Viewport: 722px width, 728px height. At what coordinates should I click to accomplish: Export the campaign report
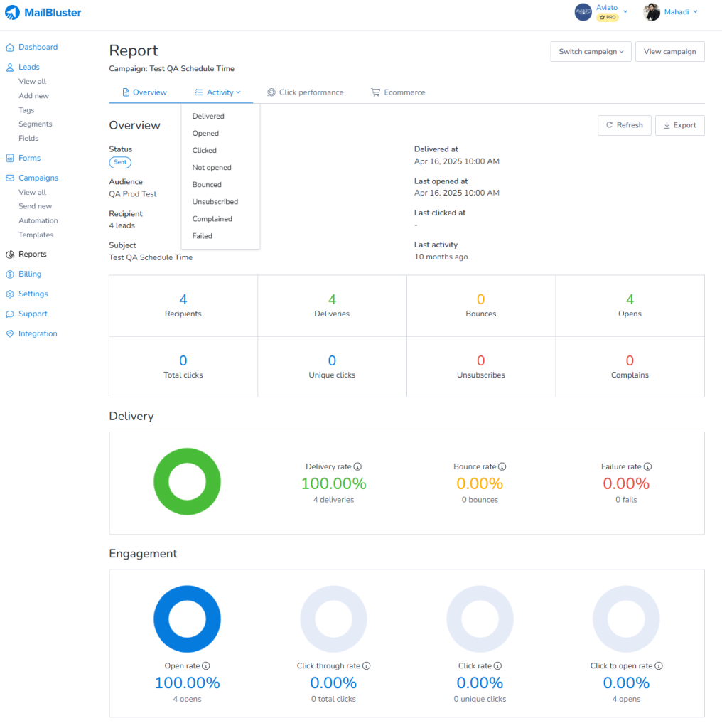point(679,125)
